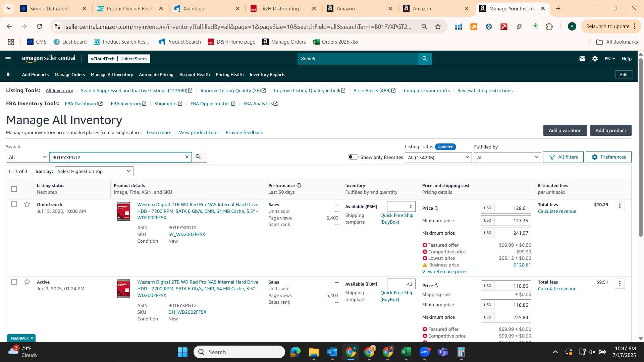Open Sort by Sales: Highest on top dropdown
This screenshot has height=362, width=644.
tap(94, 171)
